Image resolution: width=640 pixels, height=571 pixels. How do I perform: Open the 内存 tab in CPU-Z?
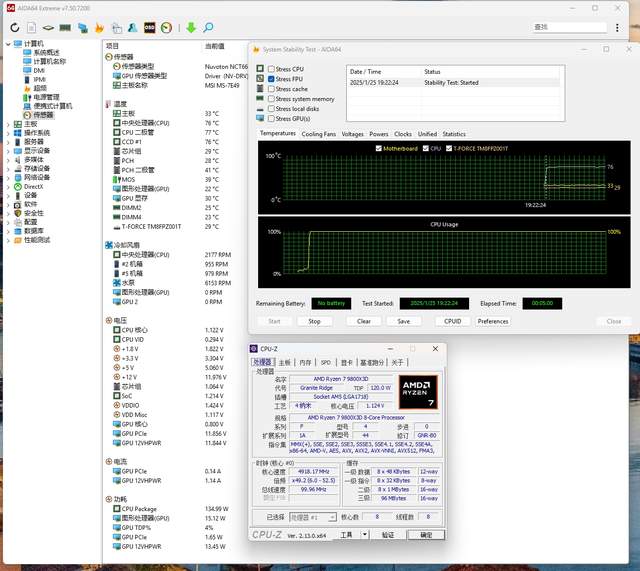pos(305,362)
